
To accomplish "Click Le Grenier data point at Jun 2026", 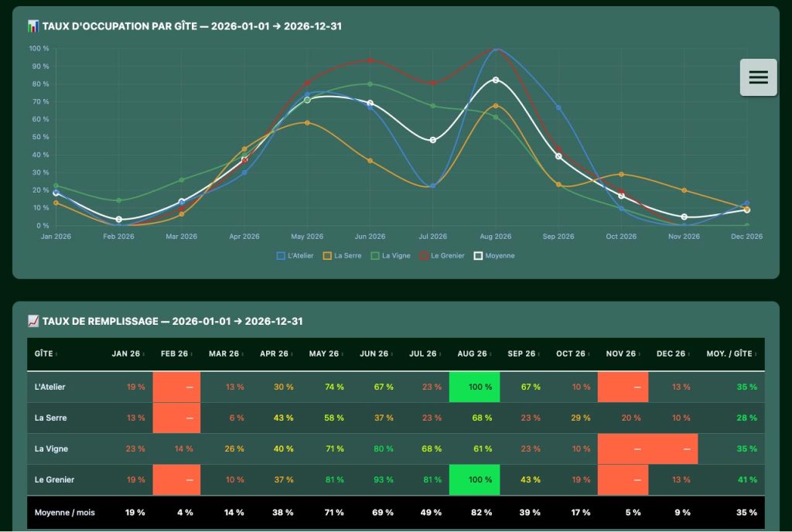I will click(370, 60).
